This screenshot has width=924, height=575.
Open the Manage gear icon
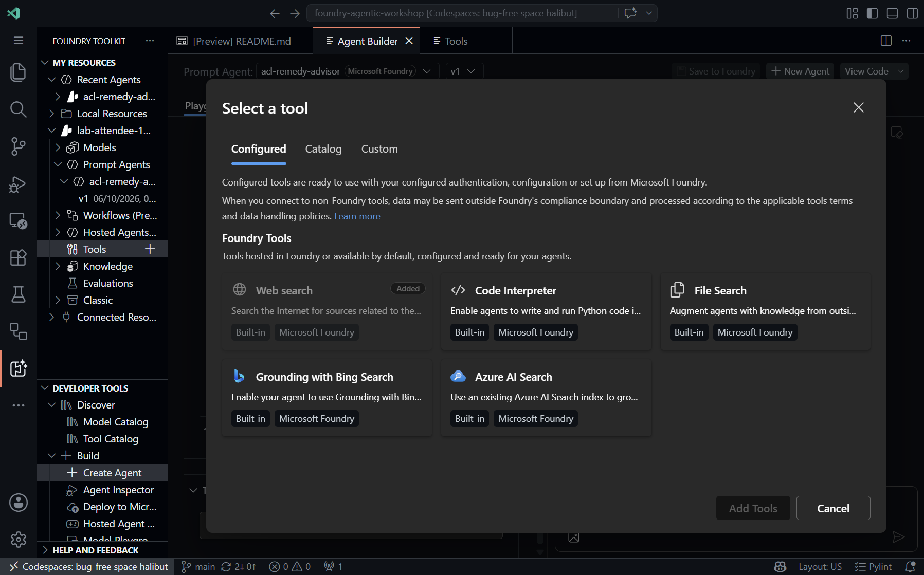point(19,540)
